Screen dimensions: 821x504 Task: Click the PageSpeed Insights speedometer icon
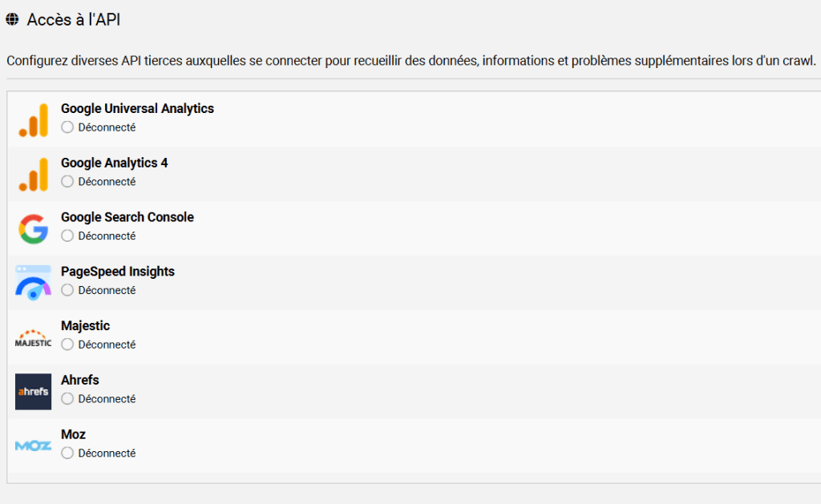pyautogui.click(x=33, y=280)
